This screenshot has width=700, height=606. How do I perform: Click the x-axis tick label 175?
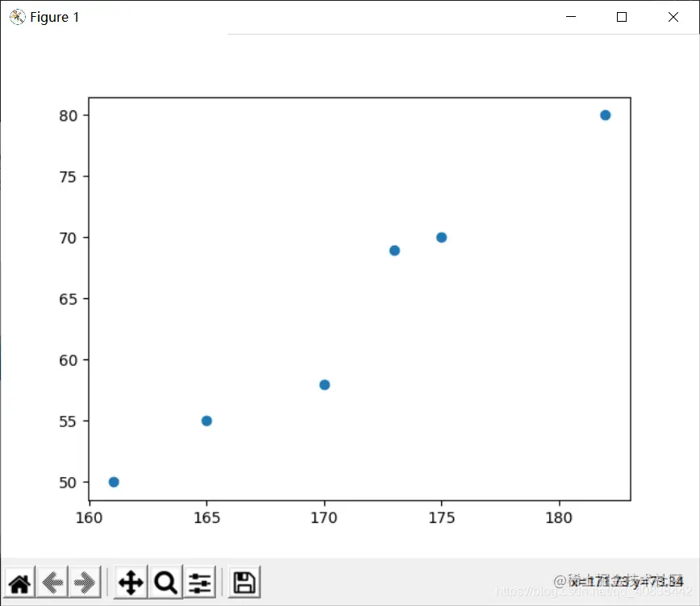pyautogui.click(x=441, y=517)
